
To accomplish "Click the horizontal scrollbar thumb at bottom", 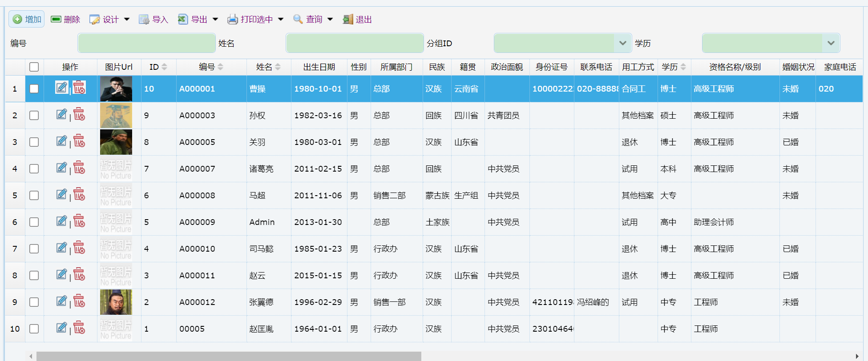I will (x=229, y=356).
